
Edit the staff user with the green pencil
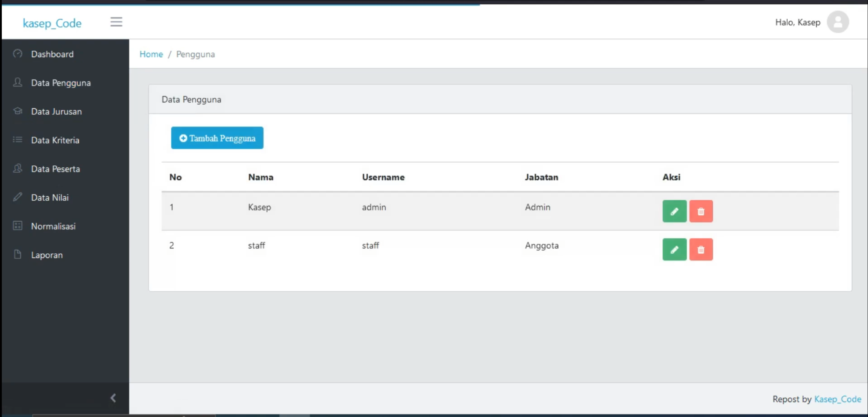[x=674, y=250]
